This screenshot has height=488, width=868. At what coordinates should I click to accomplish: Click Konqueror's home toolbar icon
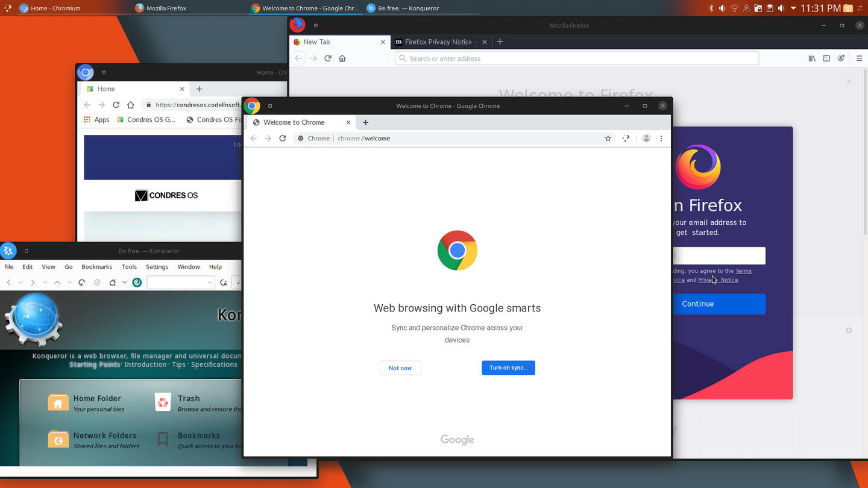113,282
